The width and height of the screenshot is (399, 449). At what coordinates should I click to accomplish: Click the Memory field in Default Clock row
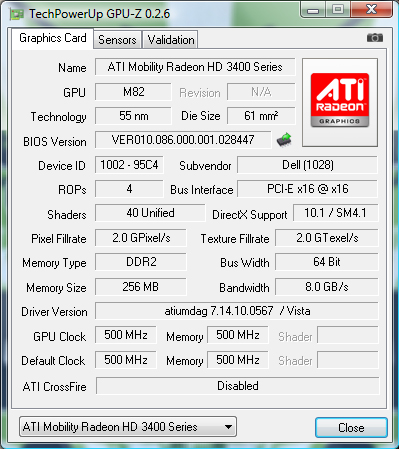click(x=238, y=360)
